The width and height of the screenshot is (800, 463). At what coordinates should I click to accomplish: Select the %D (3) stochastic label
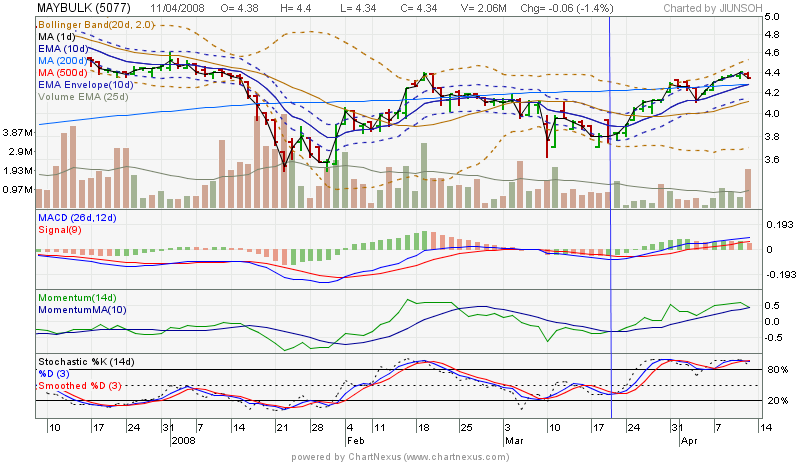tap(54, 374)
